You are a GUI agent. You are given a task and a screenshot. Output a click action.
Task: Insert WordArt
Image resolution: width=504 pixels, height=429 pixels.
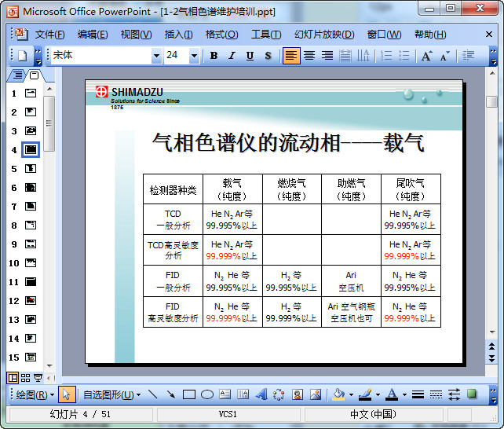261,394
